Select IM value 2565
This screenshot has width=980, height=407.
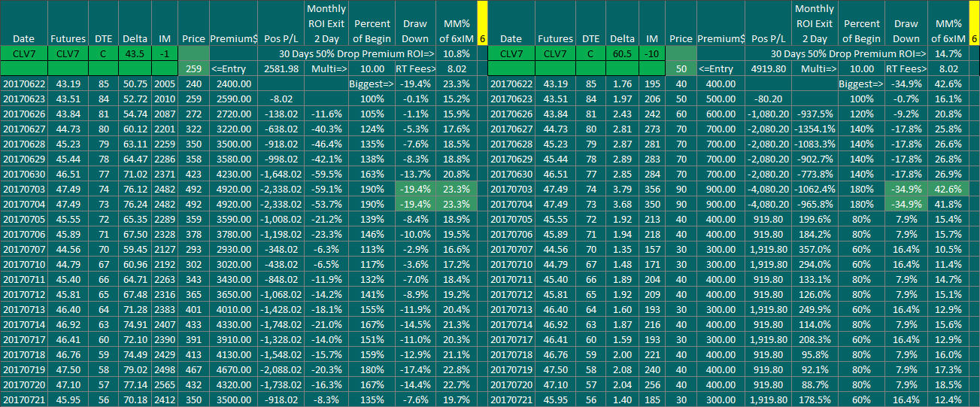tap(165, 384)
